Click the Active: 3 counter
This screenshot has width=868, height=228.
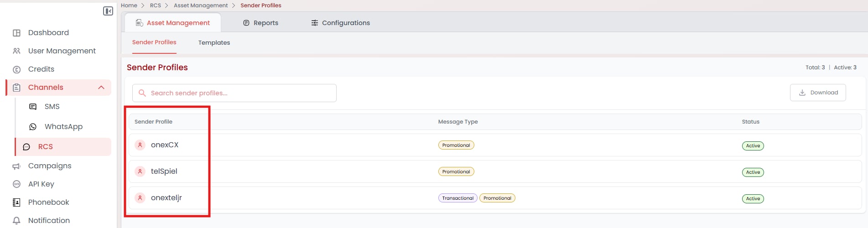tap(845, 67)
